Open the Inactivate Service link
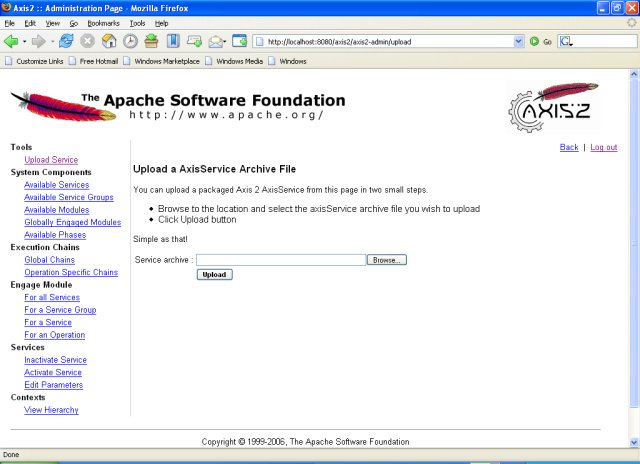Image resolution: width=640 pixels, height=464 pixels. [x=56, y=360]
